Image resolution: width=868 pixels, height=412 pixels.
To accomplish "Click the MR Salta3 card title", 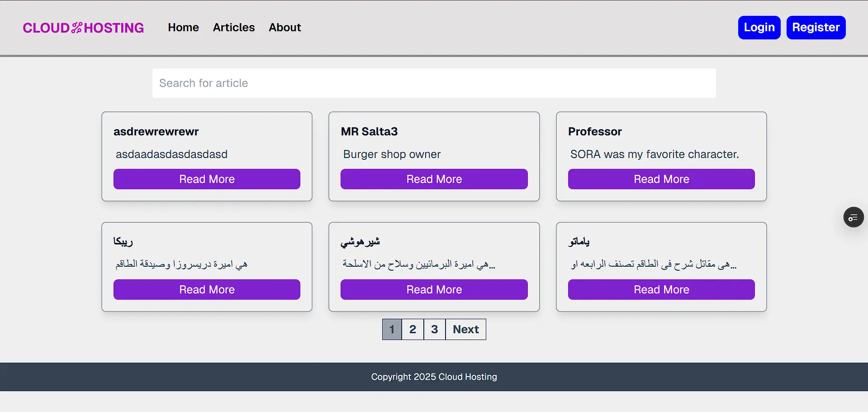I will coord(369,132).
